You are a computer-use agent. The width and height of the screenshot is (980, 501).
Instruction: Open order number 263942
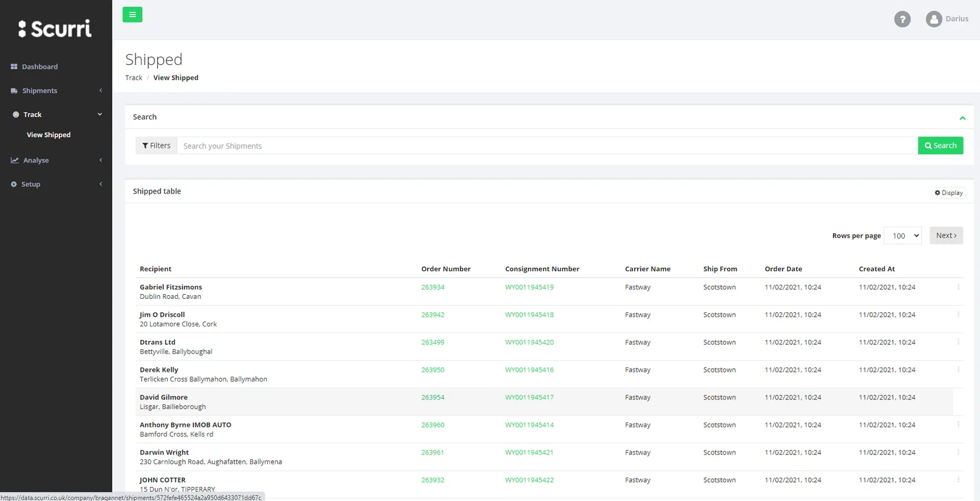(432, 315)
